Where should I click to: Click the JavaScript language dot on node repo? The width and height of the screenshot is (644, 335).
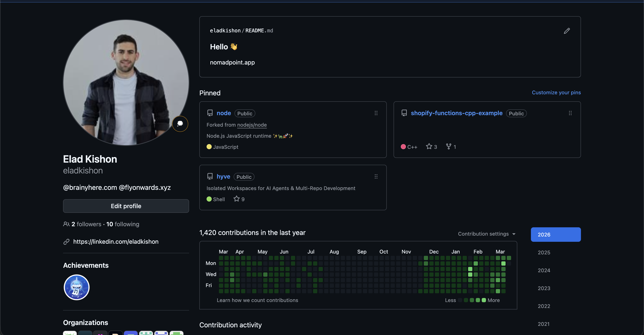pyautogui.click(x=209, y=147)
